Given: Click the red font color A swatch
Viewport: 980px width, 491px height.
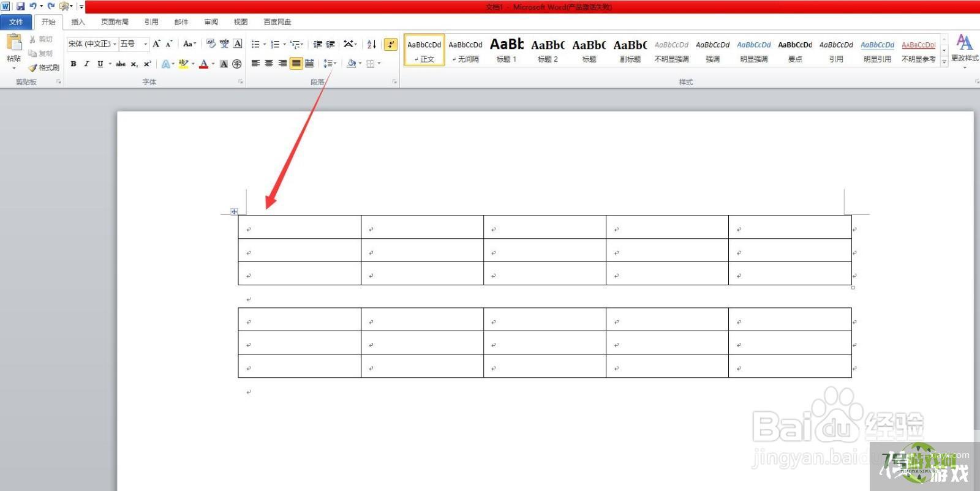Looking at the screenshot, I should [203, 64].
